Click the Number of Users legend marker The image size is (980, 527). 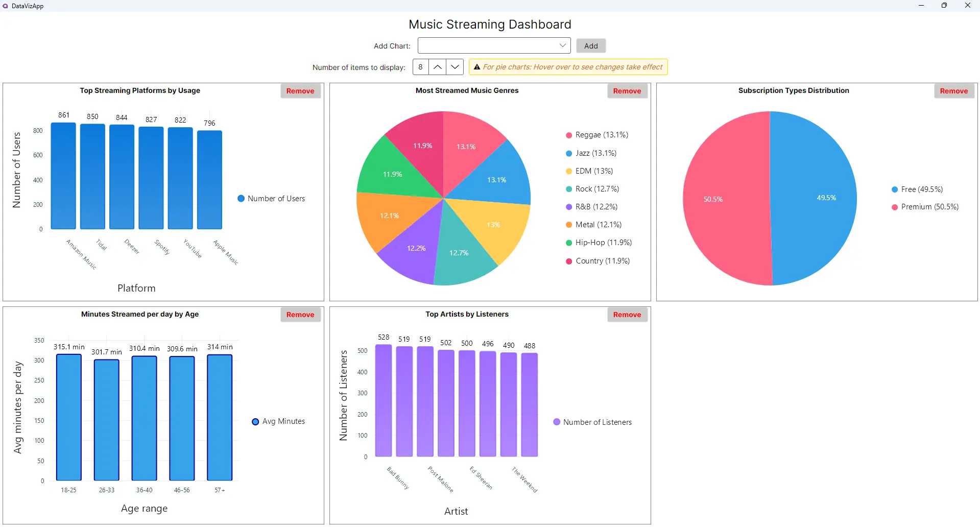pyautogui.click(x=241, y=199)
